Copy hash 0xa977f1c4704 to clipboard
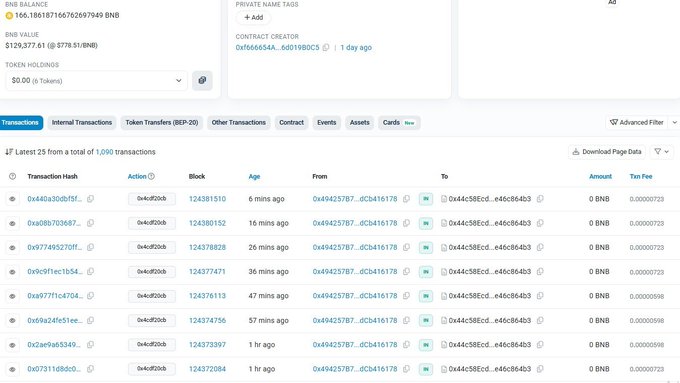 tap(90, 296)
